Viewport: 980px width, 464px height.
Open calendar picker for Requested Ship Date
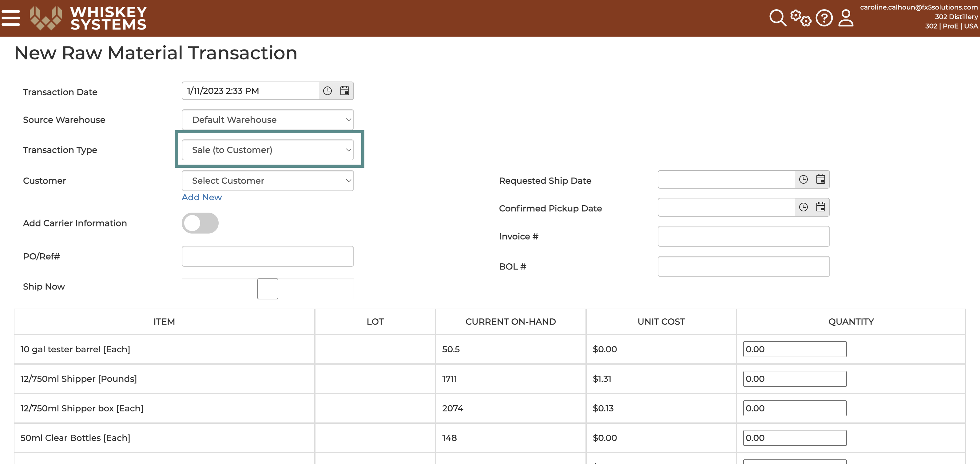(x=821, y=179)
